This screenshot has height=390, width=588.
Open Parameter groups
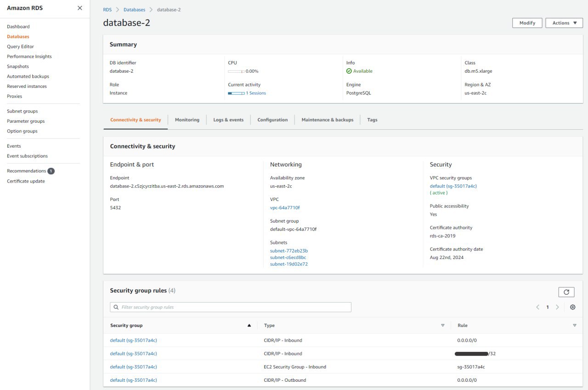[26, 121]
